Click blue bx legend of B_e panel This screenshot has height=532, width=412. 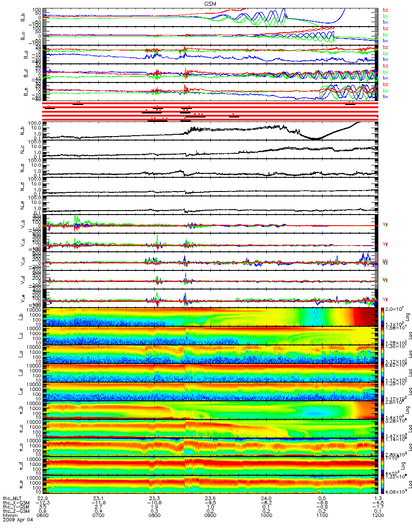tap(385, 97)
